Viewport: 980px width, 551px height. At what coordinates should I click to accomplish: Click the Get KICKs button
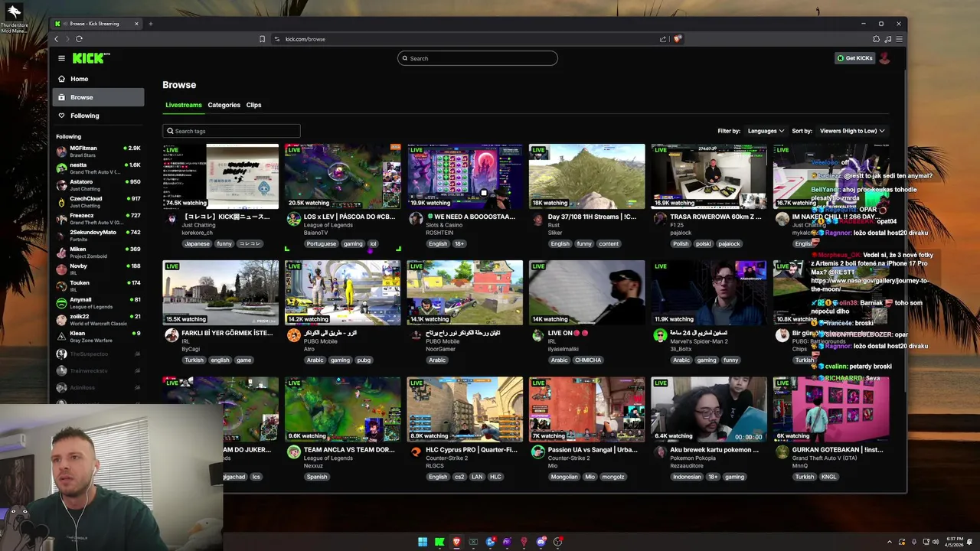coord(854,58)
